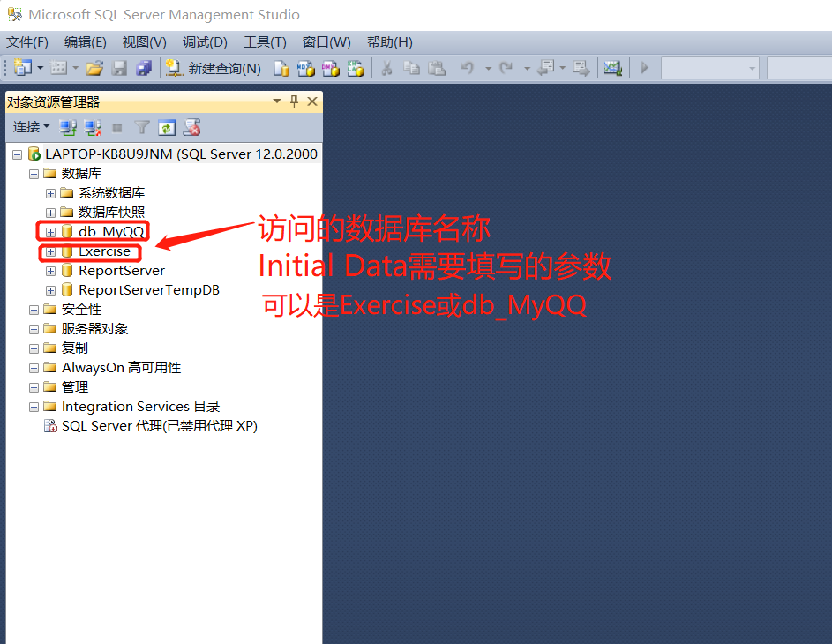This screenshot has height=644, width=832.
Task: Select the ReportServer database
Action: 122,271
